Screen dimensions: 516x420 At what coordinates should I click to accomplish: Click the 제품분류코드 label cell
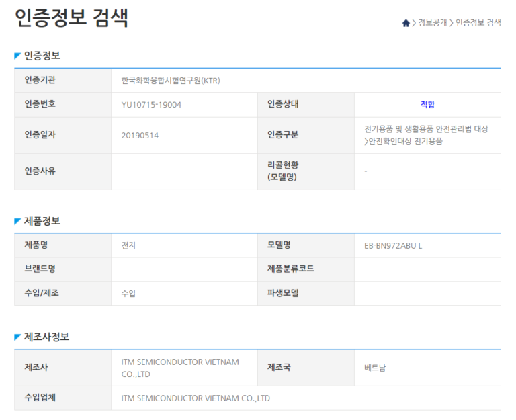(x=306, y=269)
